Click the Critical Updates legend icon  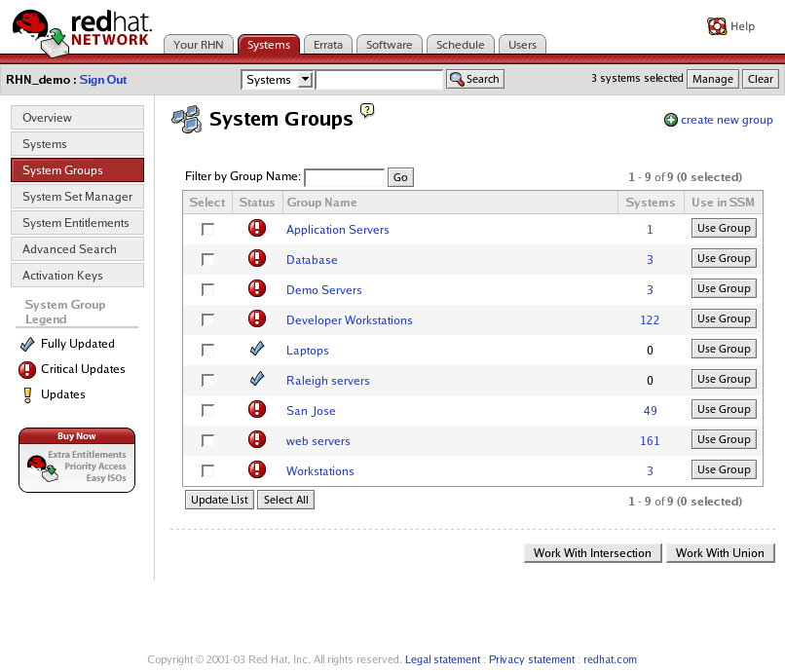27,369
